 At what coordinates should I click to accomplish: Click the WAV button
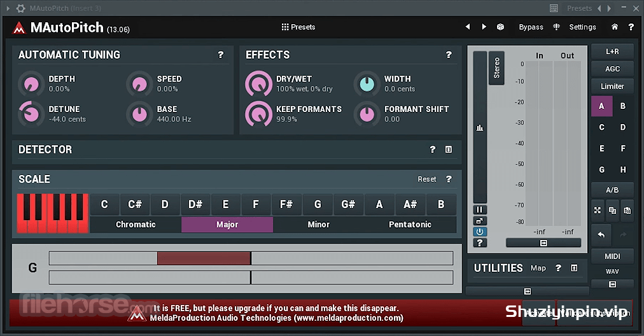[x=612, y=272]
